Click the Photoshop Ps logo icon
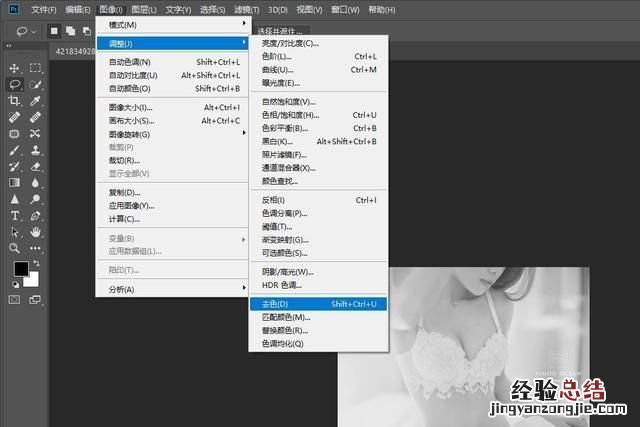640x427 pixels. coord(14,9)
